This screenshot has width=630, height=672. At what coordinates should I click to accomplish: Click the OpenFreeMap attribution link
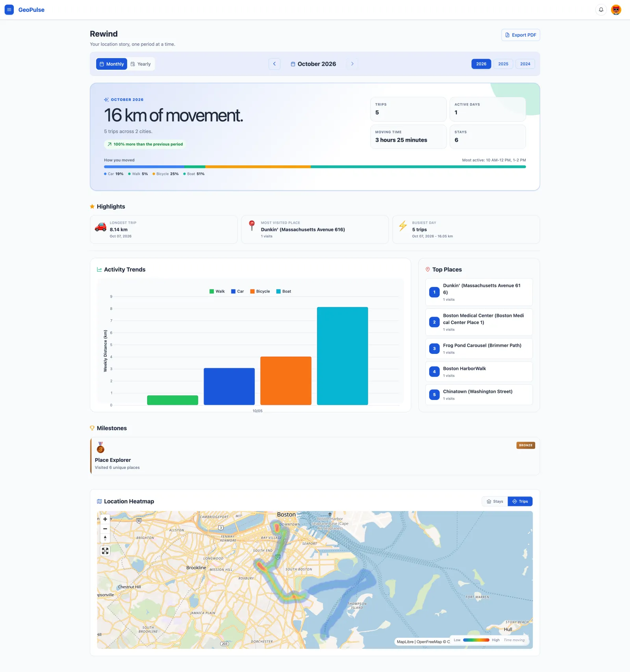429,642
